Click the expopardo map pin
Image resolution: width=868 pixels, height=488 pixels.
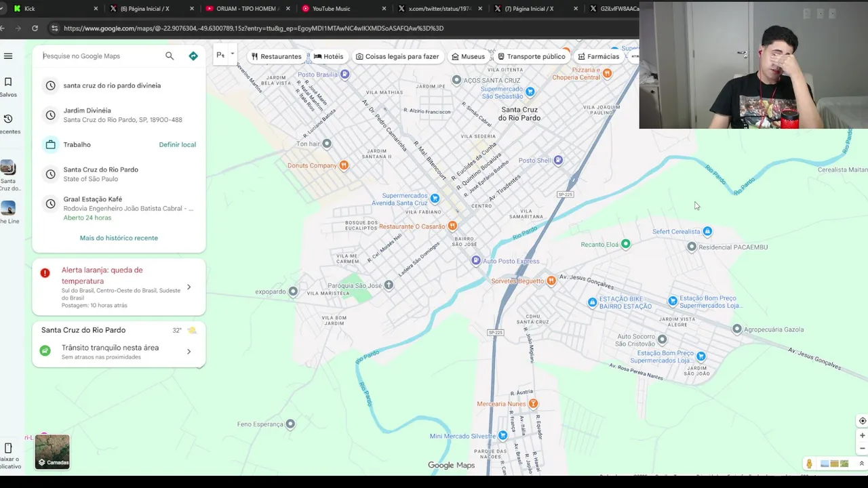click(x=293, y=291)
